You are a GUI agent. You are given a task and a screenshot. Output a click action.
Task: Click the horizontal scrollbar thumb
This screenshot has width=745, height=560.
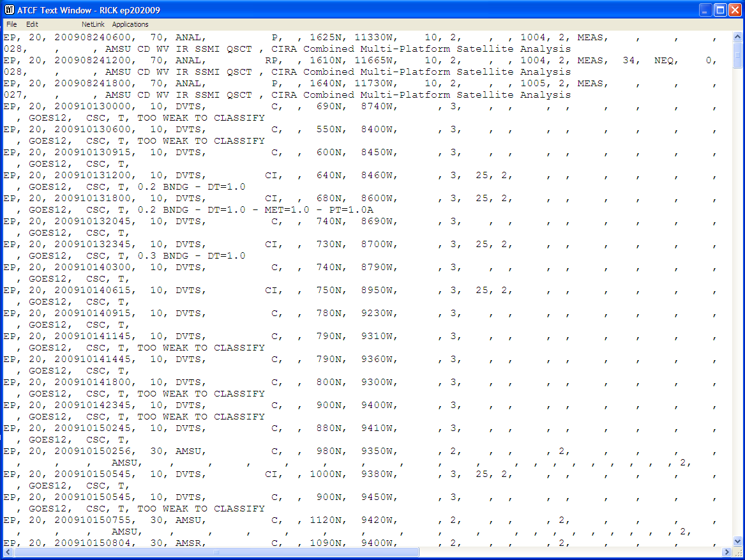tap(217, 552)
